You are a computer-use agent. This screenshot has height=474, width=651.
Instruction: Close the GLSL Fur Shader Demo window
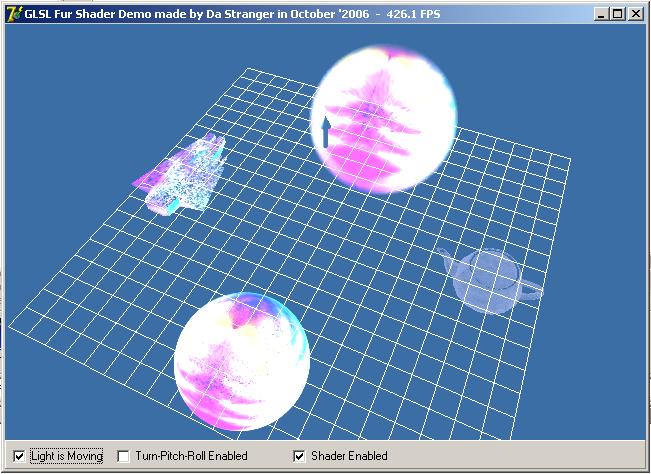(636, 15)
